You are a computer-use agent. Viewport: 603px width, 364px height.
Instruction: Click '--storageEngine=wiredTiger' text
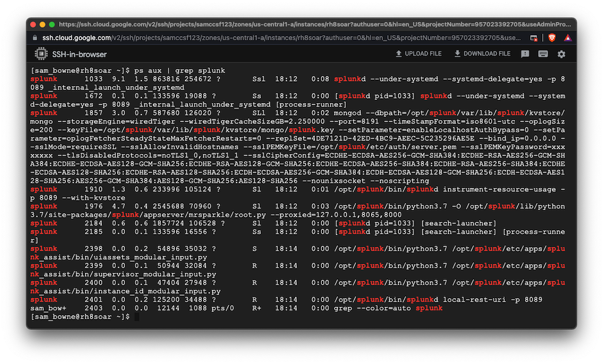(116, 121)
